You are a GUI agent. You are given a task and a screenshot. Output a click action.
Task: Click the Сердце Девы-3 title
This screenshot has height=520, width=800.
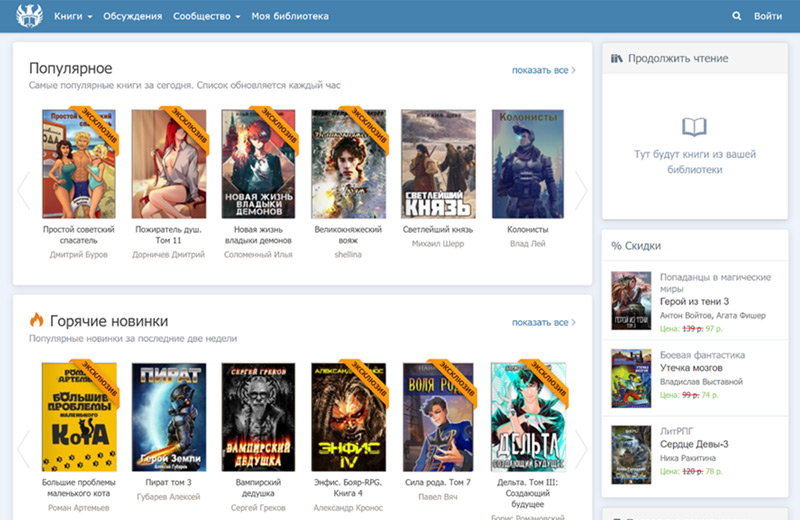point(694,444)
